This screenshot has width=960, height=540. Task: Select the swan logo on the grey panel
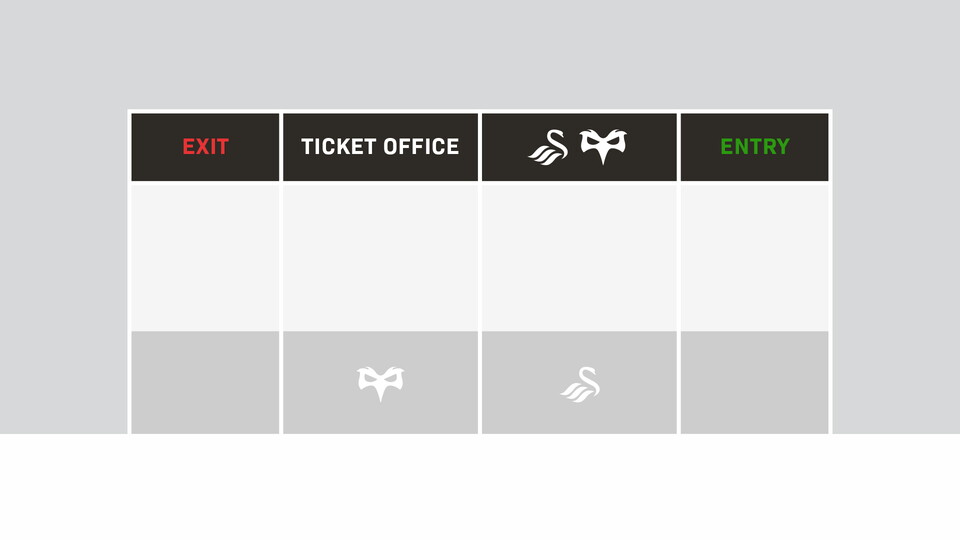[580, 385]
